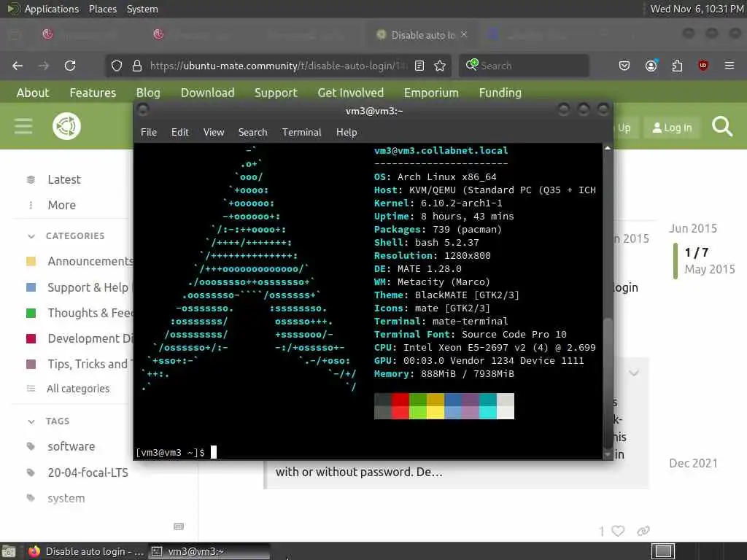Open the Support link in site header

pyautogui.click(x=276, y=93)
